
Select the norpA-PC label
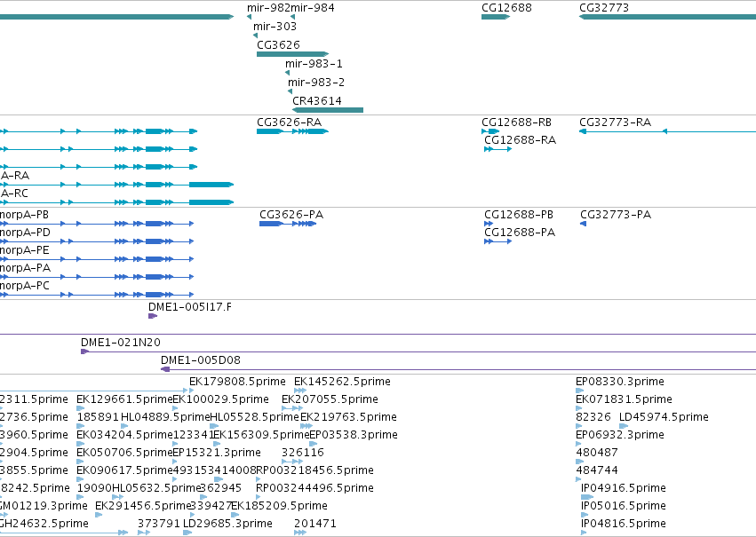click(25, 286)
